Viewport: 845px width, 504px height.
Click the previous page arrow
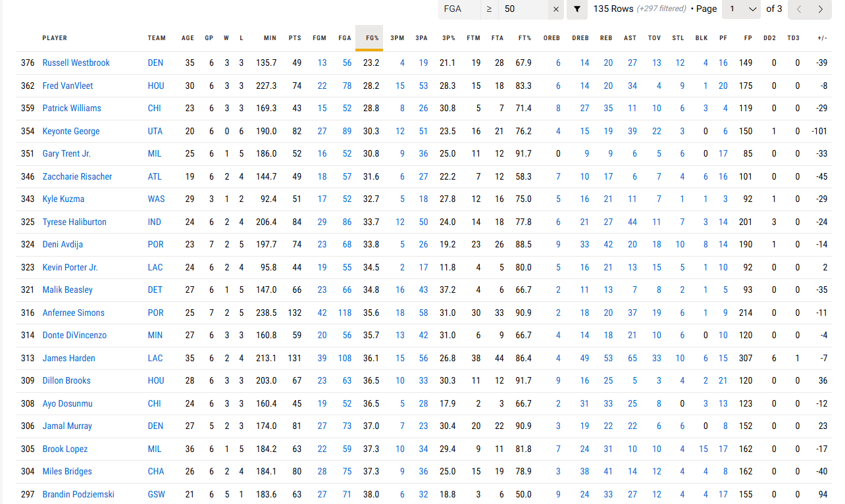(x=798, y=9)
